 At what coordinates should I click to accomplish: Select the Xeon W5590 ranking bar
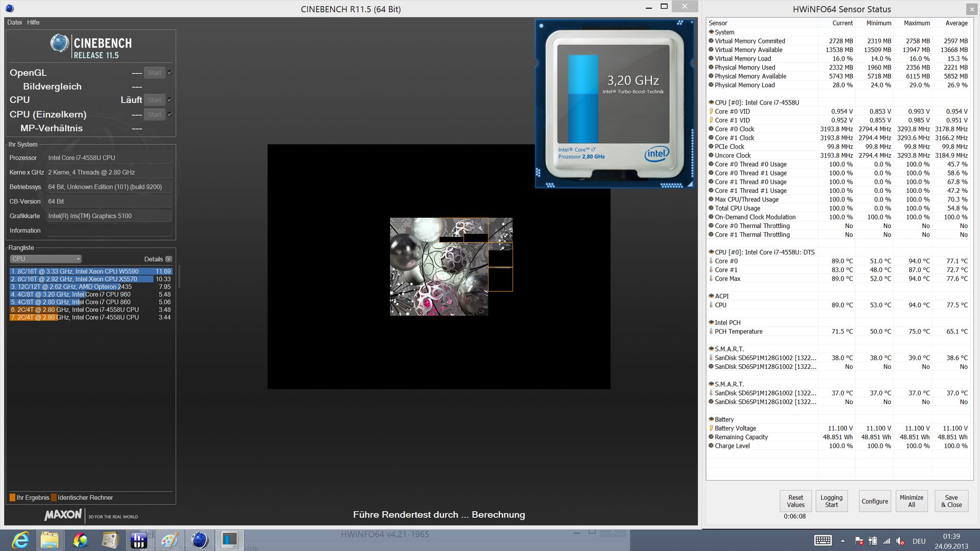click(82, 271)
